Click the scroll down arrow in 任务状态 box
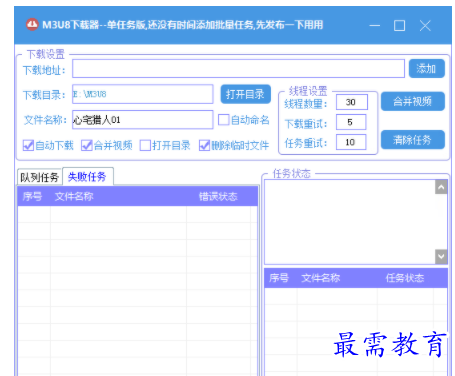The height and width of the screenshot is (376, 455). coord(441,257)
